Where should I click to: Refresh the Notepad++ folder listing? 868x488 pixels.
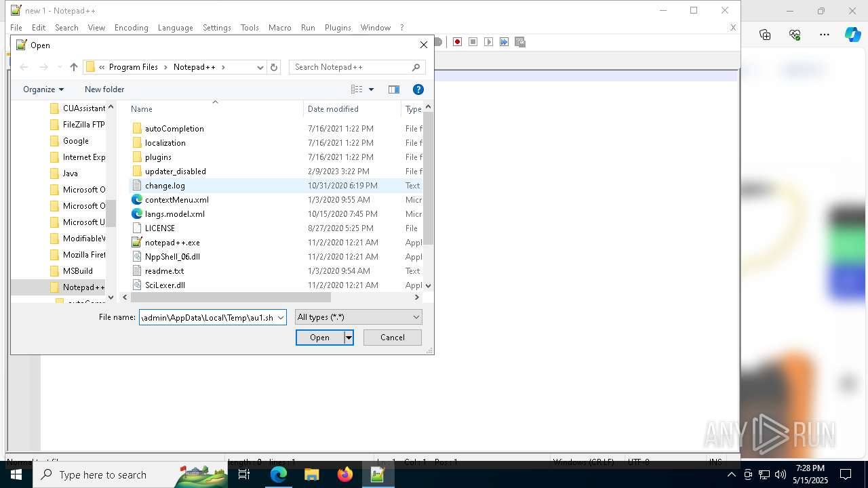pyautogui.click(x=274, y=67)
